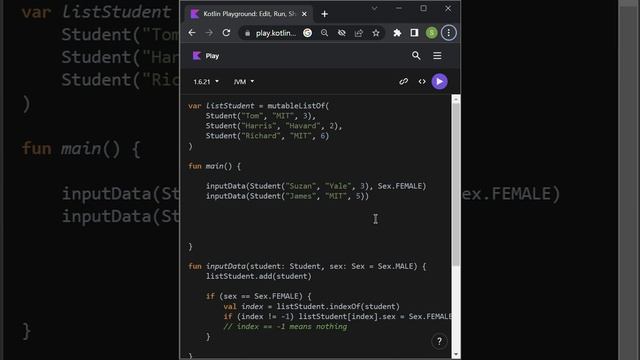Open the Kotlin Play hamburger menu
The width and height of the screenshot is (640, 360).
tap(437, 56)
